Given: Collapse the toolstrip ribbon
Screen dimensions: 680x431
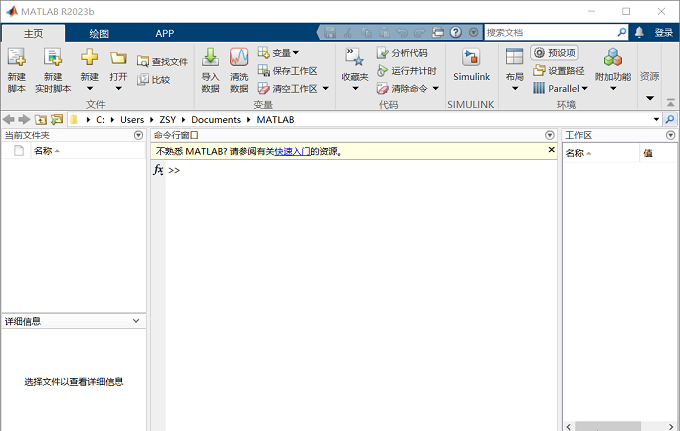Looking at the screenshot, I should pyautogui.click(x=670, y=103).
